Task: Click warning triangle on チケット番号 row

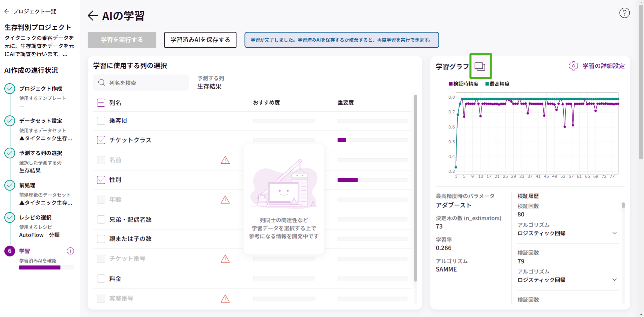Action: pos(225,259)
